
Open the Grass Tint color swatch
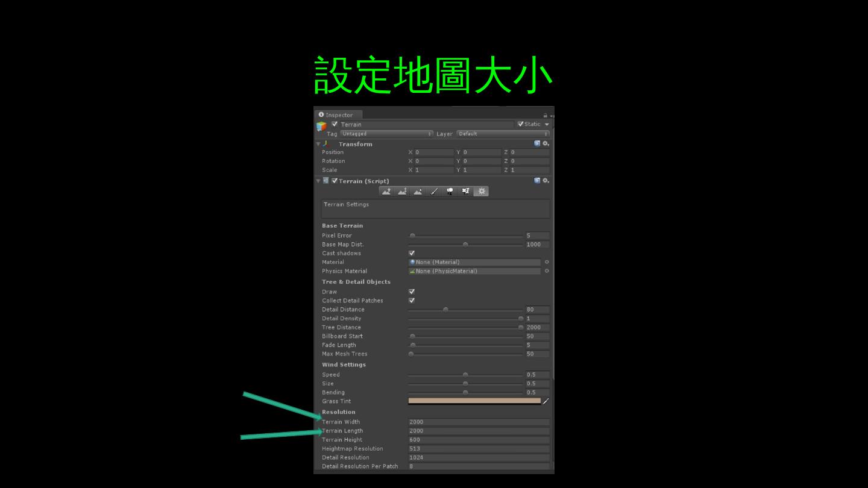(474, 401)
